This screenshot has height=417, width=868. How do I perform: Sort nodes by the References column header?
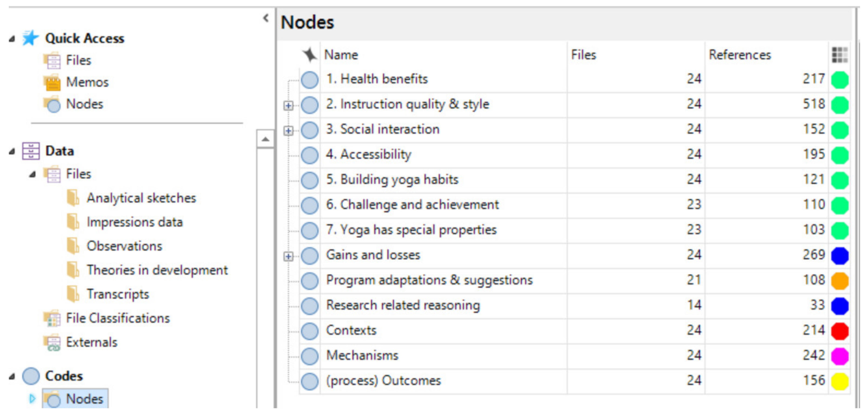740,55
